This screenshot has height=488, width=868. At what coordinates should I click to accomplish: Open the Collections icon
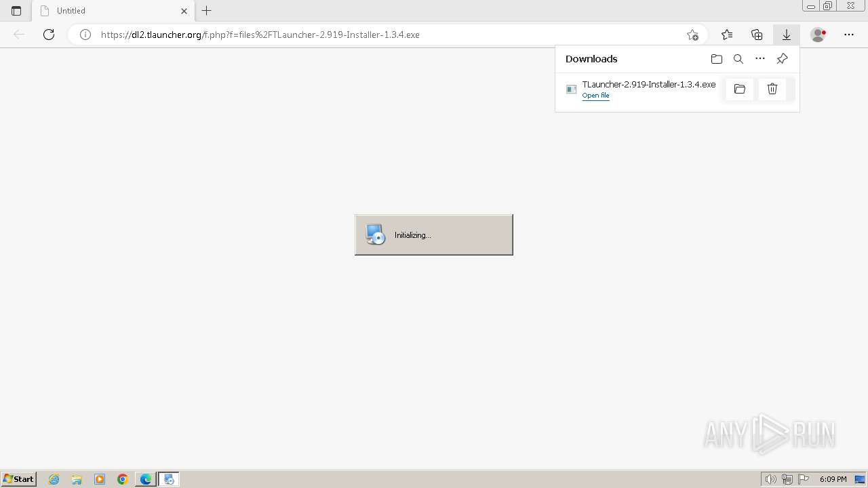pos(757,35)
